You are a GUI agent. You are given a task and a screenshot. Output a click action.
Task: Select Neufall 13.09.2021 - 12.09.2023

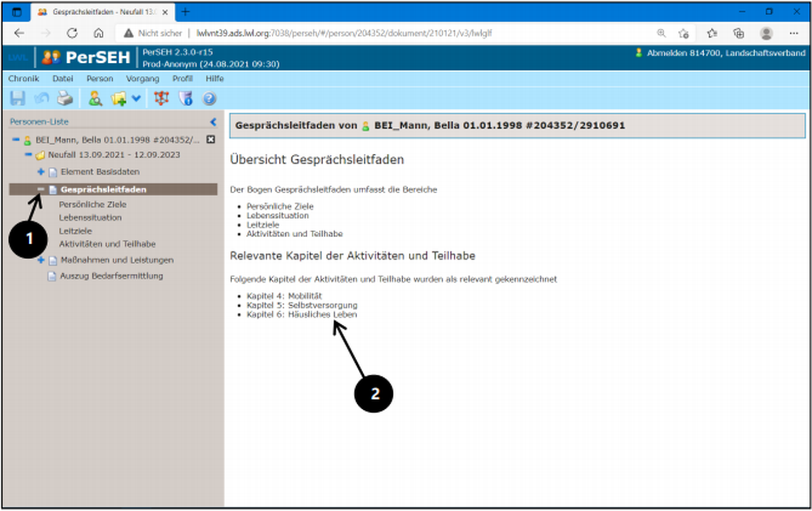click(x=114, y=155)
